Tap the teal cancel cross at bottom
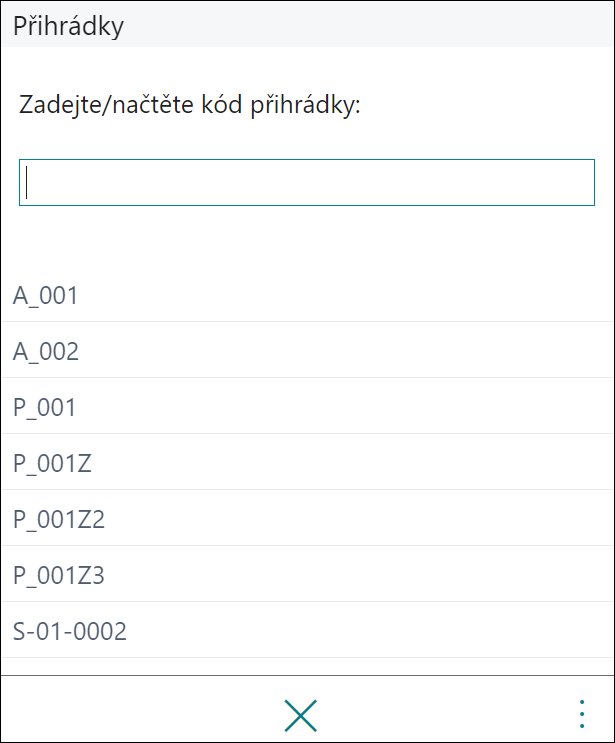This screenshot has width=615, height=743. 300,716
